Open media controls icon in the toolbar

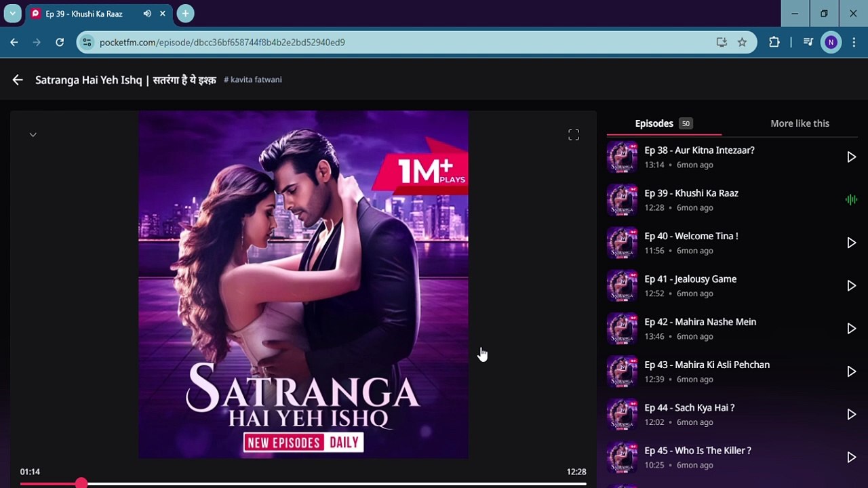pyautogui.click(x=808, y=42)
